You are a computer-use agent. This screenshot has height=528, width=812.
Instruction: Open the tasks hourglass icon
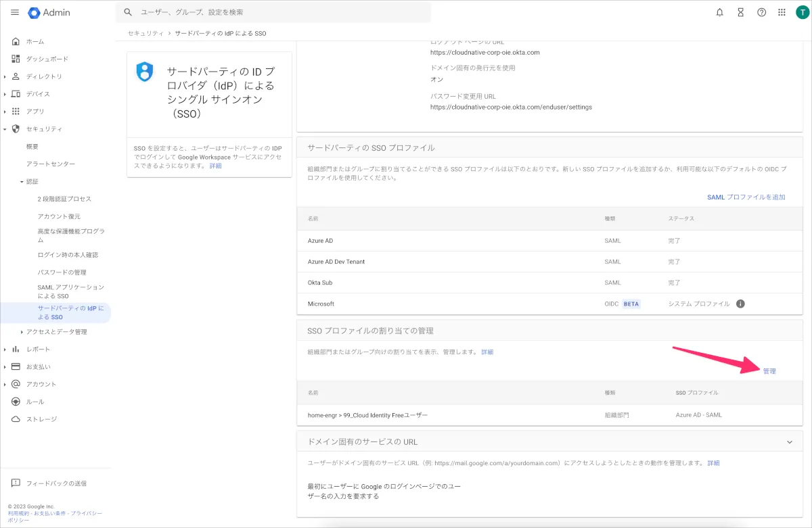740,13
